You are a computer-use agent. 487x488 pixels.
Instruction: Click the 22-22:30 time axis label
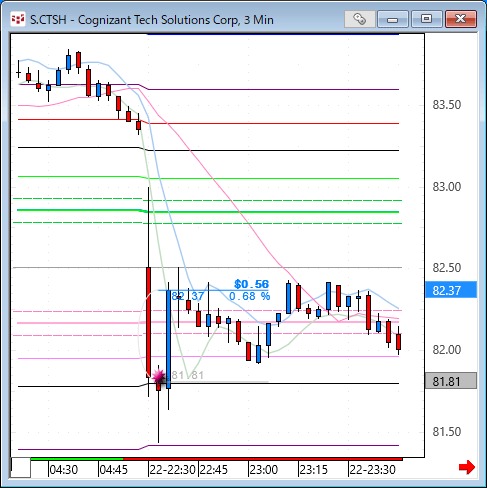pos(172,470)
